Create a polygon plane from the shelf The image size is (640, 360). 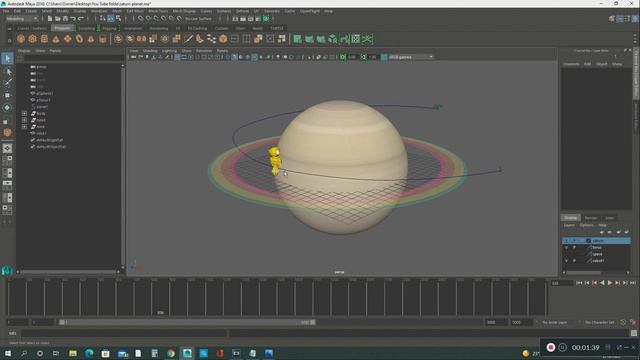67,39
